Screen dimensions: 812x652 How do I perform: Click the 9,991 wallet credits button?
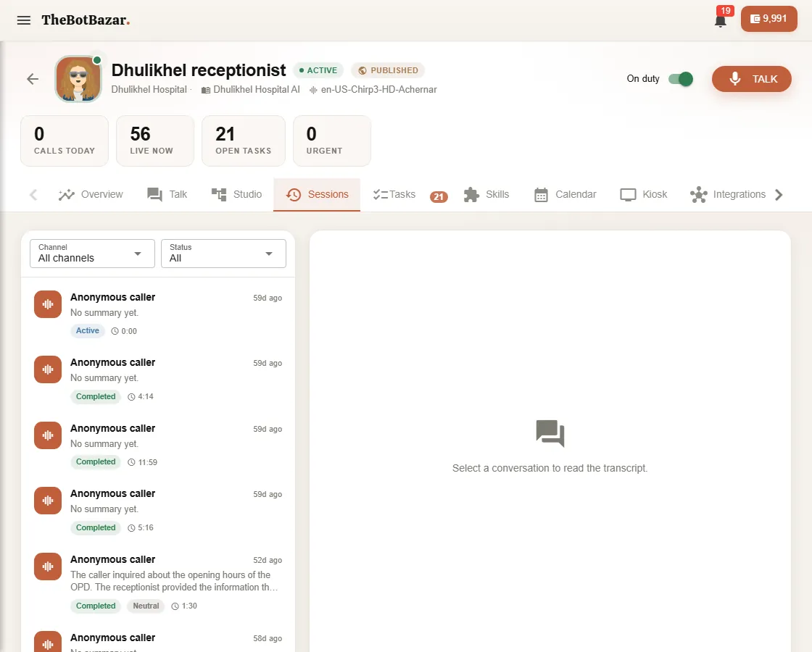[769, 19]
